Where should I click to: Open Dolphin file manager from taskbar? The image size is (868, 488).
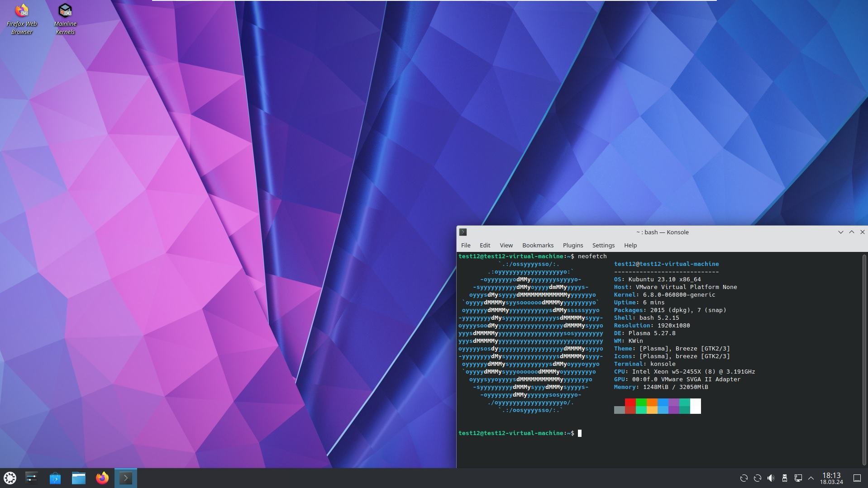point(79,478)
